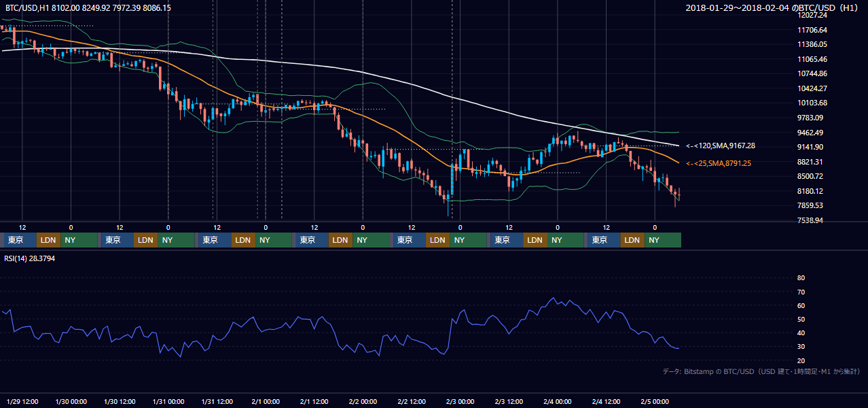868x408 pixels.
Task: Click the 1/31 12:00 date label
Action: click(x=217, y=401)
